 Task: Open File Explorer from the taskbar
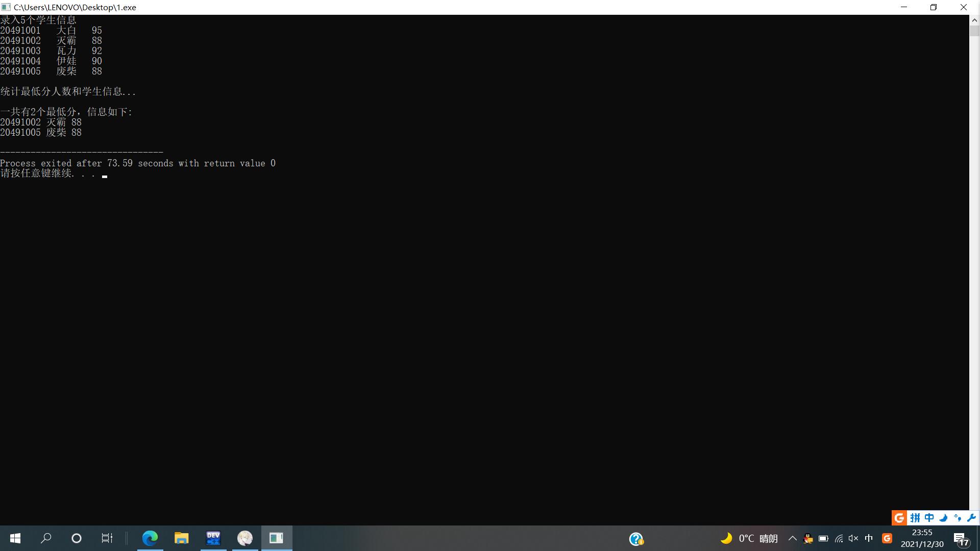(x=181, y=538)
